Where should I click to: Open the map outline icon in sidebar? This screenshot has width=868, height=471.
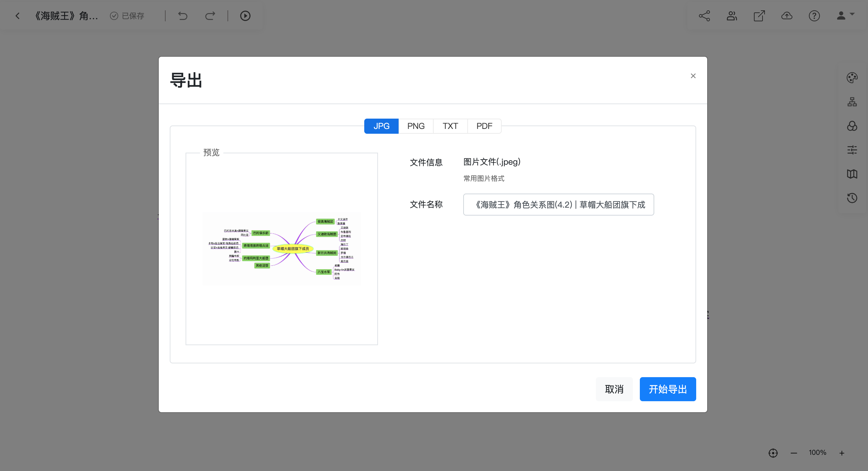tap(852, 174)
